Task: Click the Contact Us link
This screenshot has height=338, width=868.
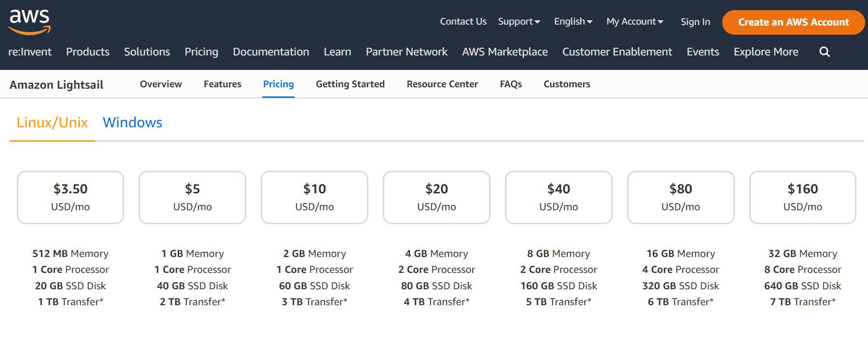Action: click(463, 22)
